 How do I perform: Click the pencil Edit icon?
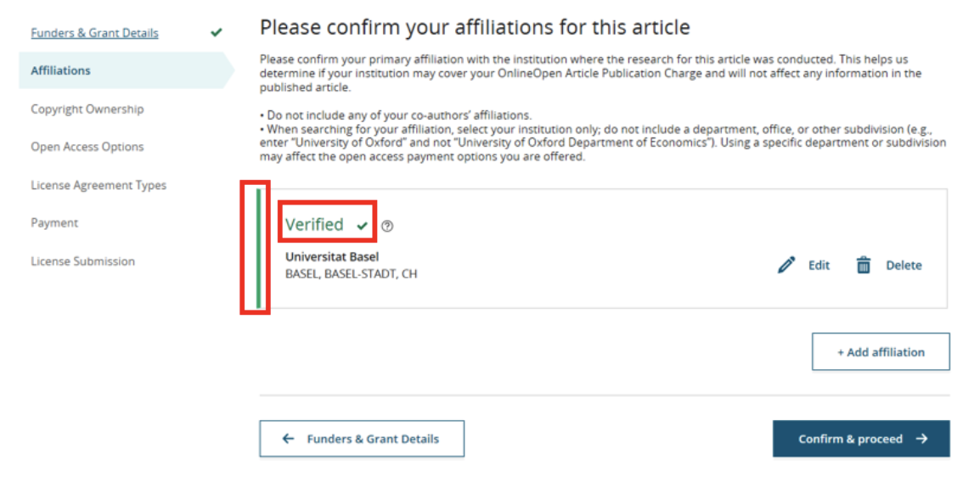pos(786,265)
